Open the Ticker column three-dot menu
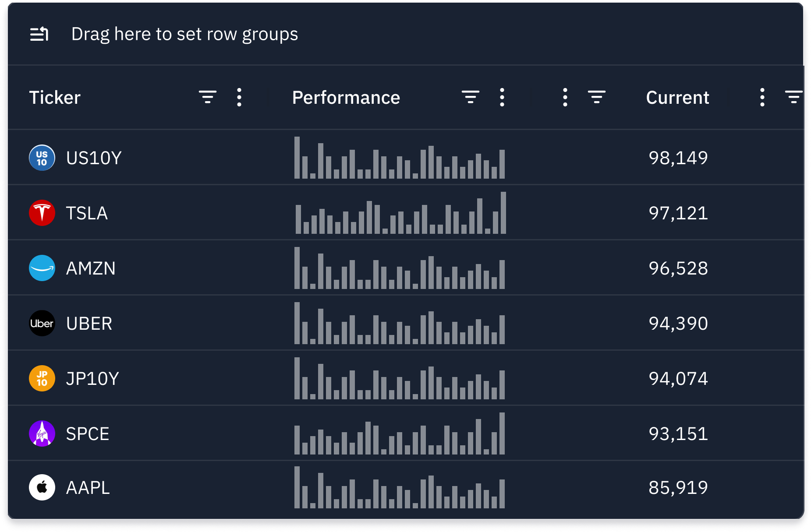 (x=239, y=97)
